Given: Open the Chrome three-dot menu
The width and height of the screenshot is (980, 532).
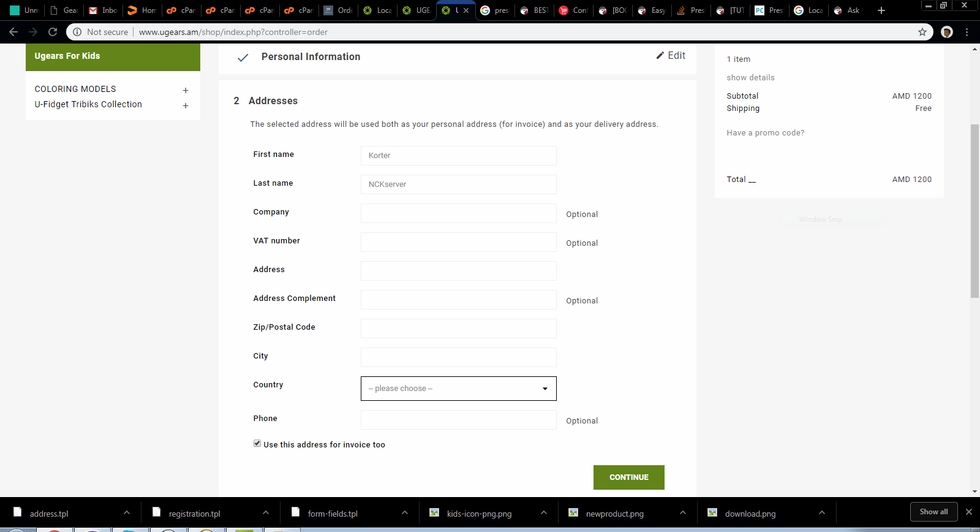Looking at the screenshot, I should [x=967, y=32].
